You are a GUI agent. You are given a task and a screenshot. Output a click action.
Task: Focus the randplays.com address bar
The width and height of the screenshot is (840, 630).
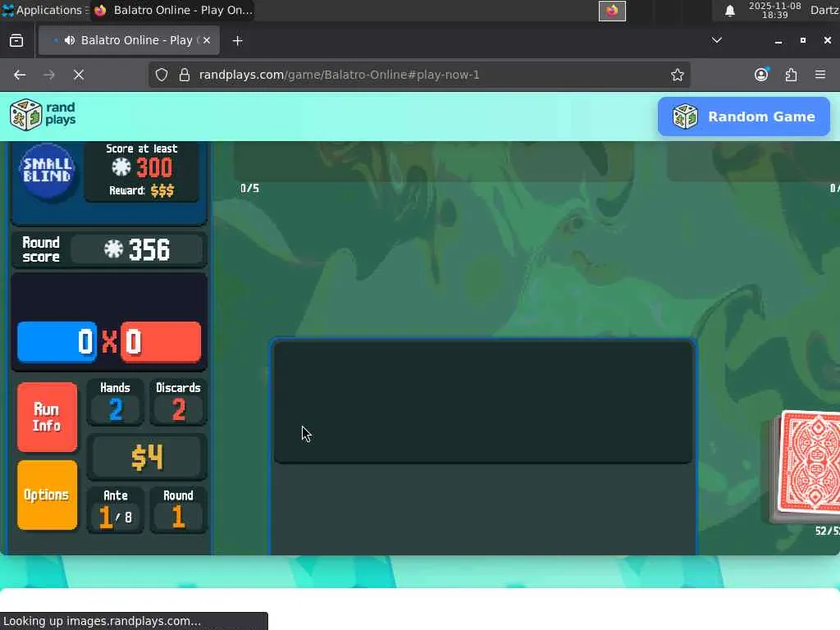(x=418, y=75)
